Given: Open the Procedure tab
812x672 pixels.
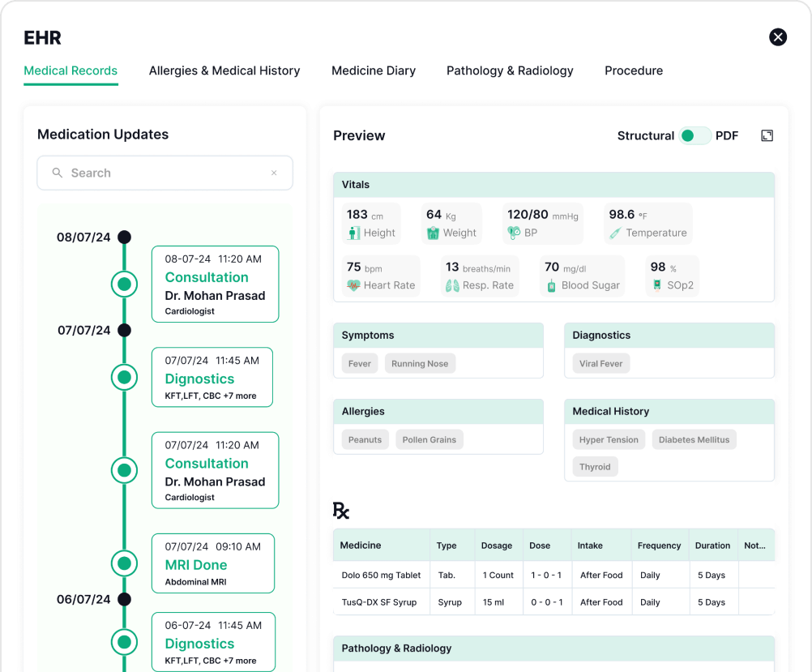Looking at the screenshot, I should tap(634, 71).
